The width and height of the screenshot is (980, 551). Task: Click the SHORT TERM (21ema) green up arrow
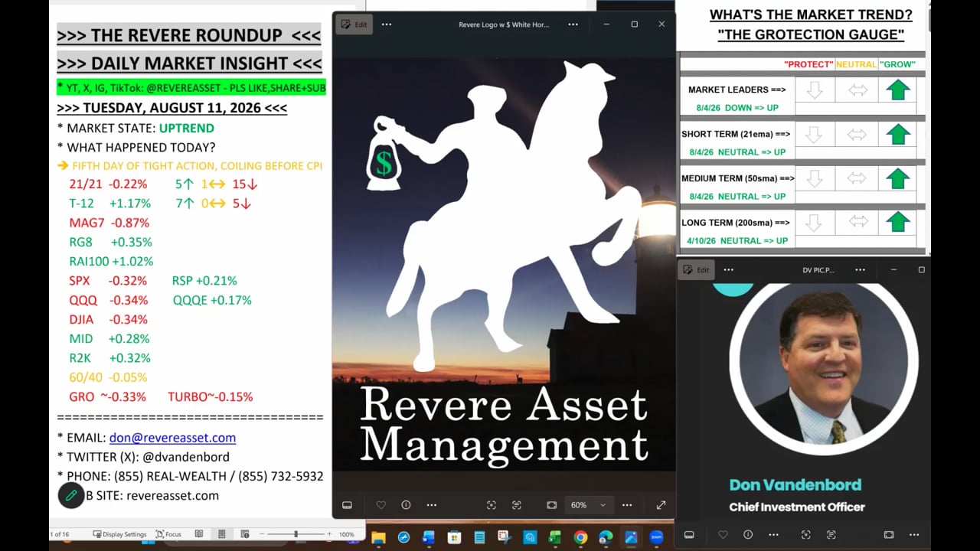pos(897,134)
